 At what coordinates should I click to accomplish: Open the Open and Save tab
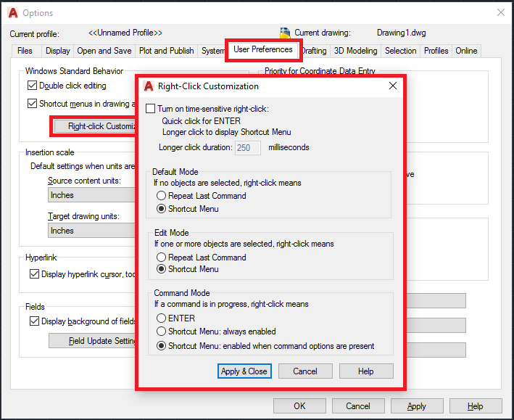click(104, 51)
